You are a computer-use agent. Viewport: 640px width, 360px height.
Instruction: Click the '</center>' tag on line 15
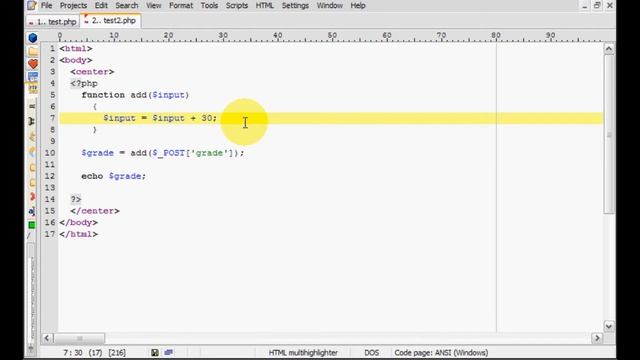coord(95,211)
